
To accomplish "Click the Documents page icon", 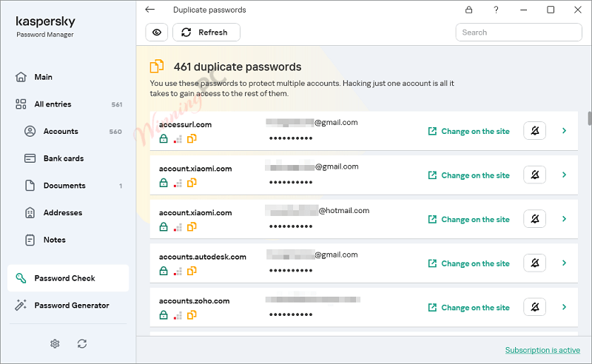I will click(30, 186).
